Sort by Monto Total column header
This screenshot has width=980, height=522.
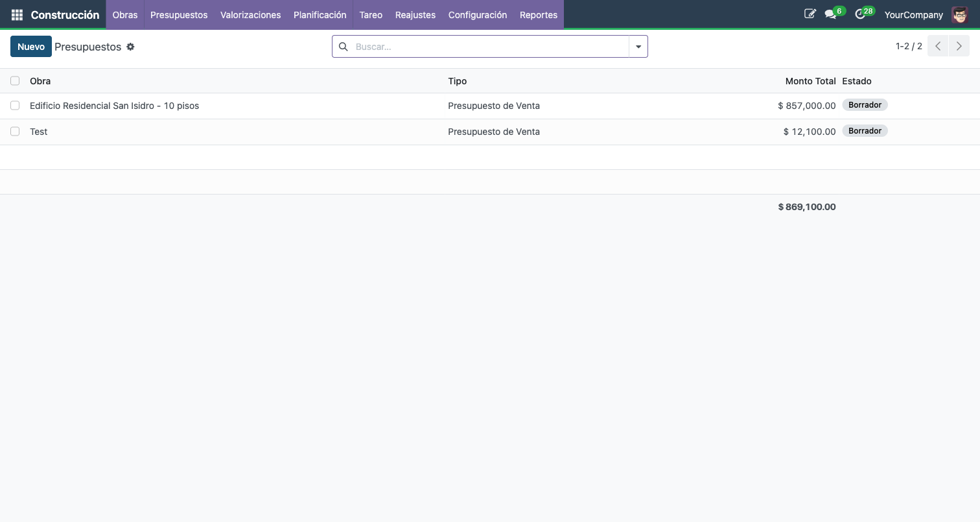pyautogui.click(x=810, y=81)
